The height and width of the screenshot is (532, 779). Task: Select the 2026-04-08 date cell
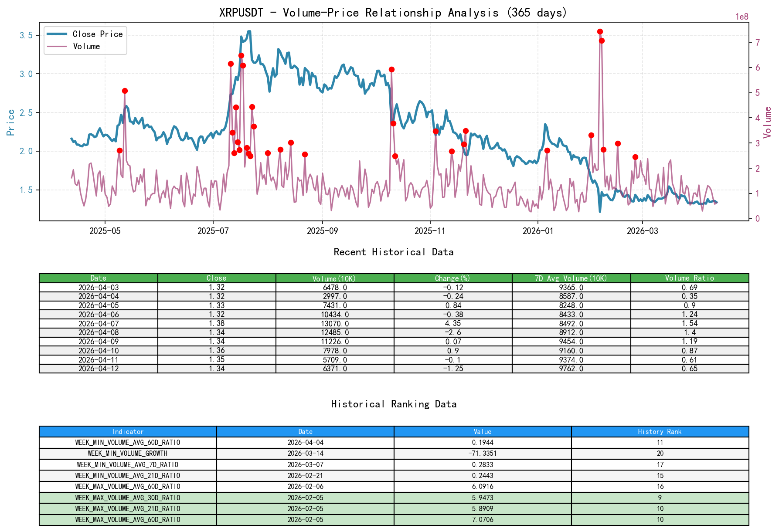(99, 332)
